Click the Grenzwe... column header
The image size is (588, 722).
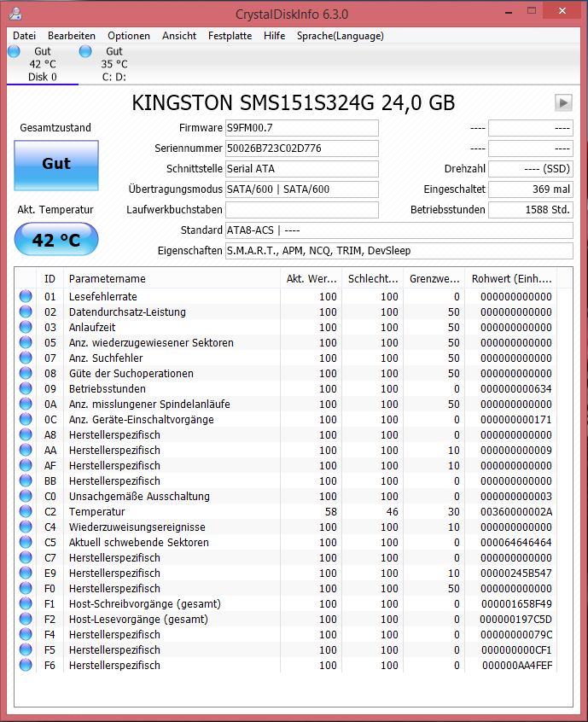[x=434, y=278]
